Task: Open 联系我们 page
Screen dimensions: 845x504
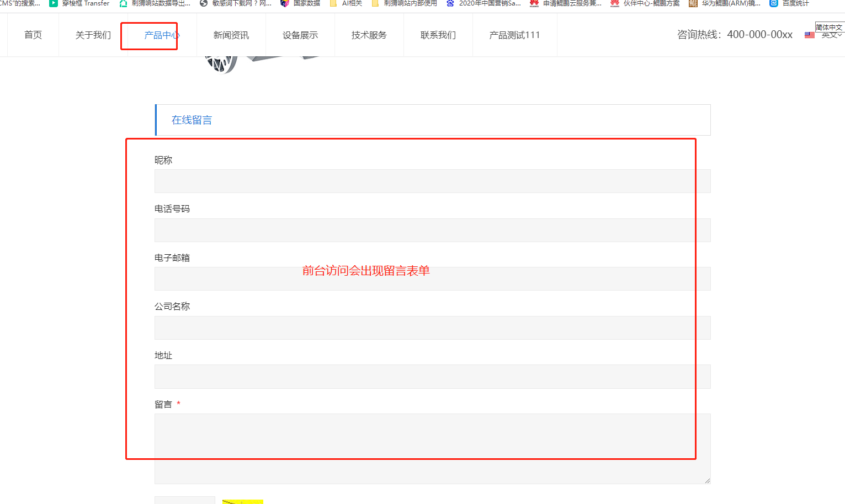Action: (x=438, y=35)
